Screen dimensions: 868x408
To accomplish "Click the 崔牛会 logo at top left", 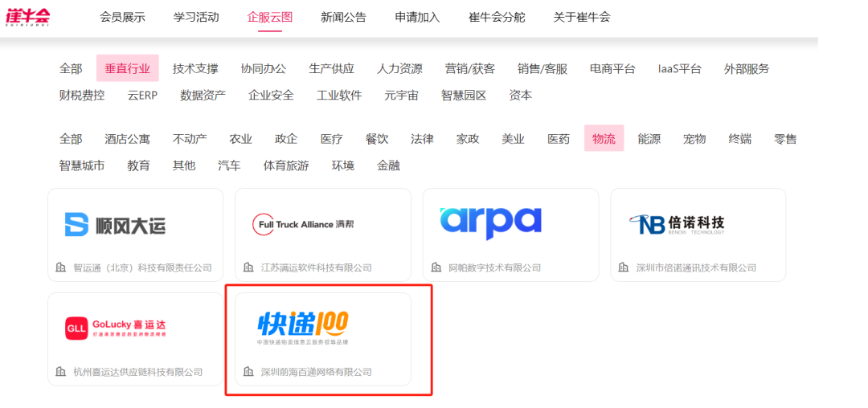I will pyautogui.click(x=27, y=16).
